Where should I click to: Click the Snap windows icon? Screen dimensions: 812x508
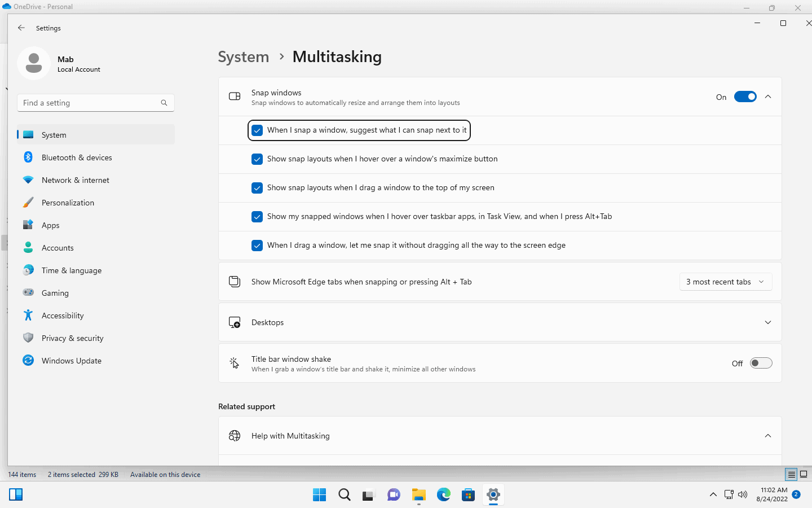point(234,96)
